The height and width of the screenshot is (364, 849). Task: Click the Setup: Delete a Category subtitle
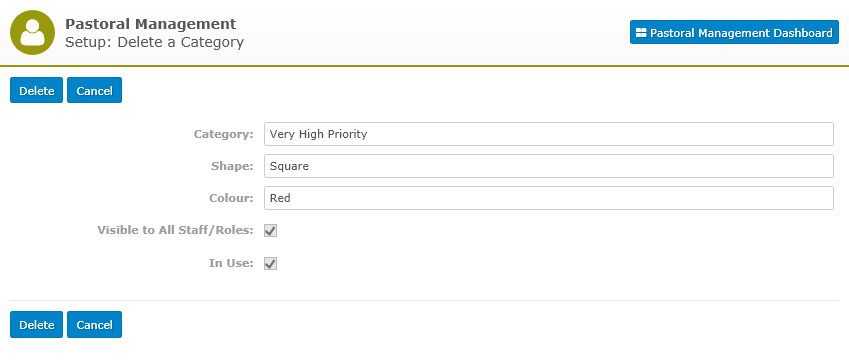[x=154, y=42]
